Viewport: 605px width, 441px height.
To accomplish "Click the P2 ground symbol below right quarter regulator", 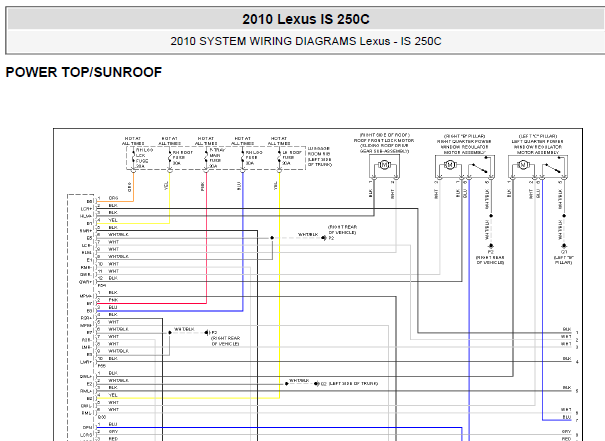I will tap(491, 246).
